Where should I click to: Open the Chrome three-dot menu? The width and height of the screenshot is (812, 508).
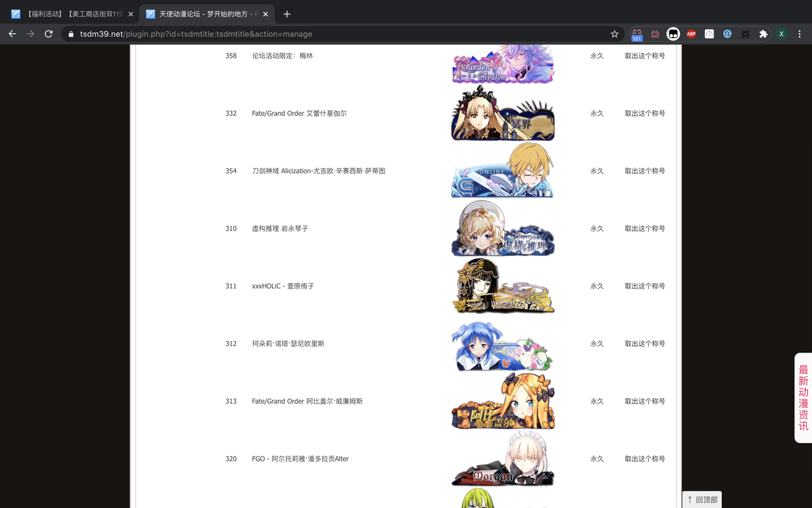[800, 34]
